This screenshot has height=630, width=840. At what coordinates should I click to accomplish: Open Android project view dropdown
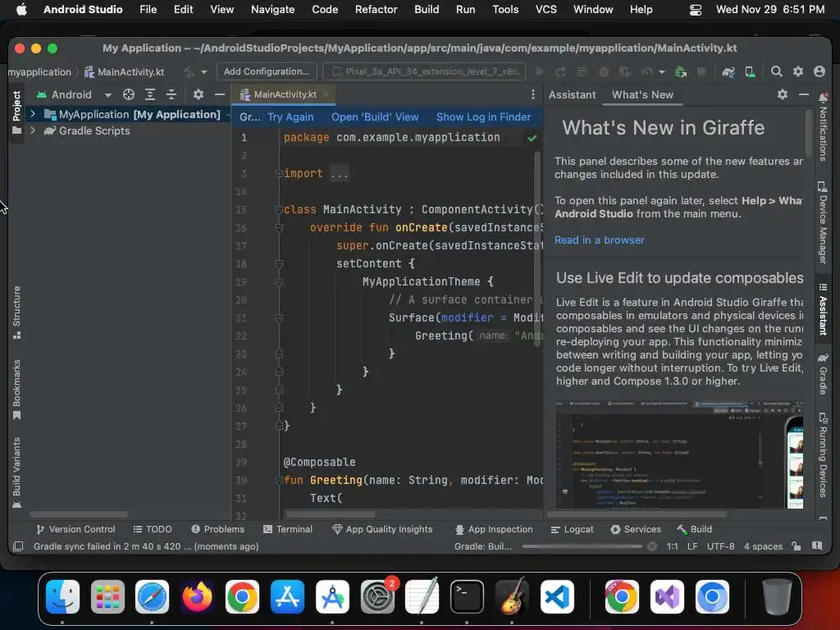(x=74, y=95)
